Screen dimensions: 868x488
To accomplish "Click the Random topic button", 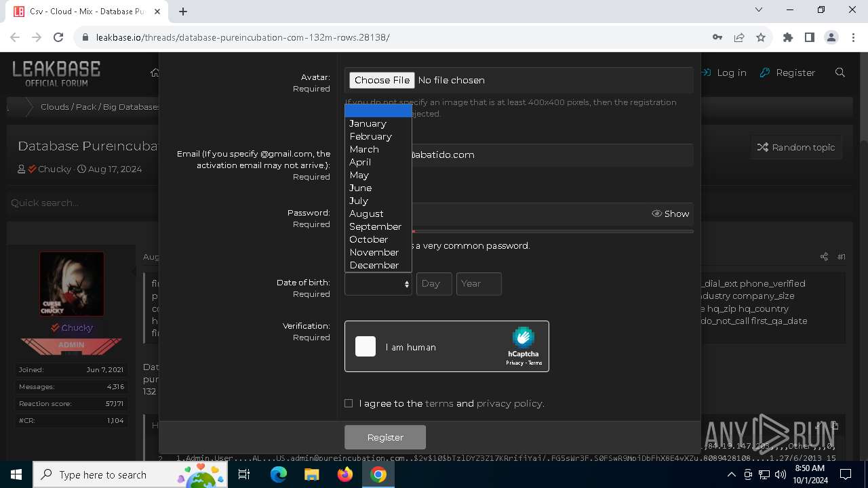I will pyautogui.click(x=796, y=147).
